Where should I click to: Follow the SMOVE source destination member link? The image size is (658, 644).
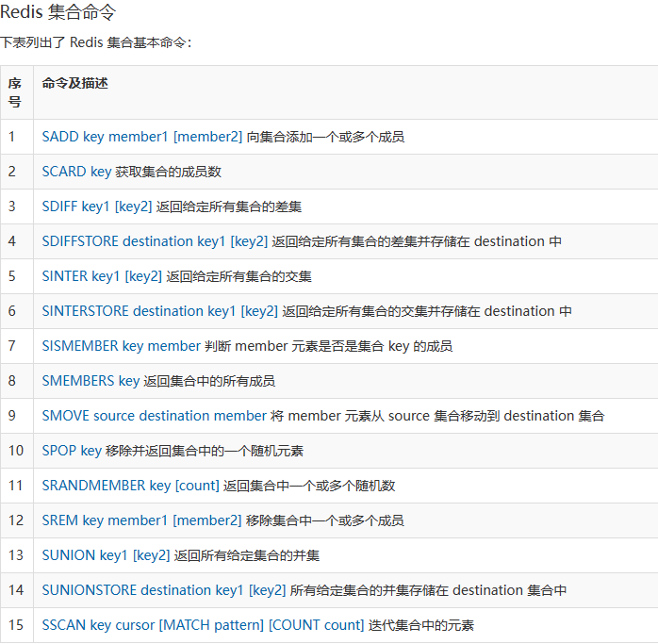[154, 416]
